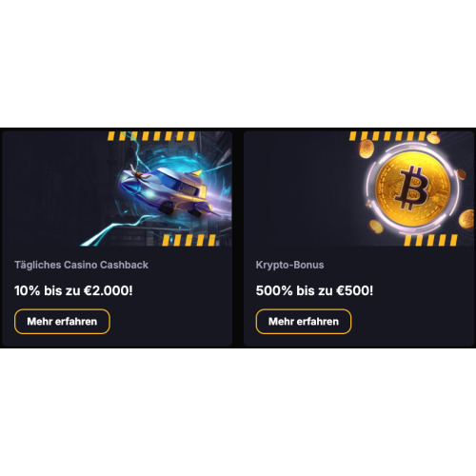Viewport: 476px width, 476px height.
Task: Click yellow hazard stripes below the spaceship
Action: pos(189,240)
